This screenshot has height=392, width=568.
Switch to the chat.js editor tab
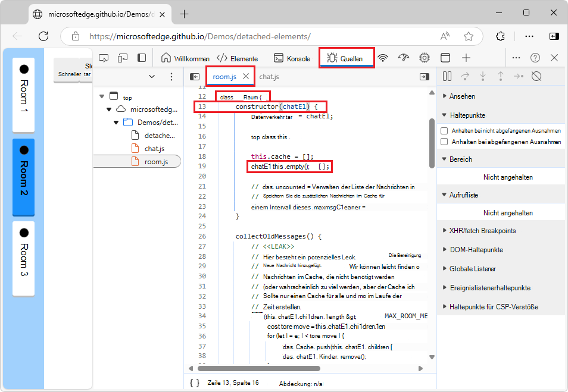tap(269, 77)
